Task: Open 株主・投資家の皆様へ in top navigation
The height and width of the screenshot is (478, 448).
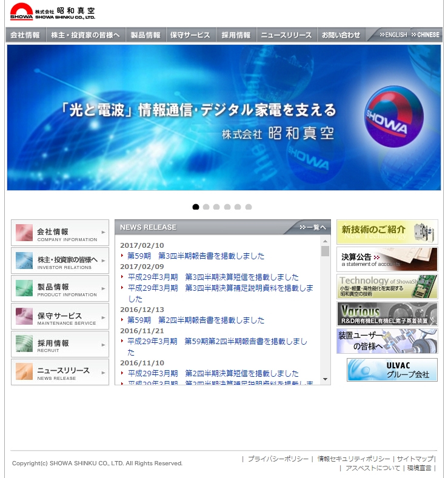Action: (x=85, y=35)
